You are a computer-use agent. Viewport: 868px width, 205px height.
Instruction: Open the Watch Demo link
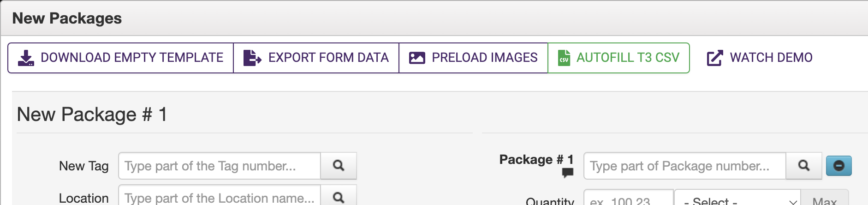point(760,58)
